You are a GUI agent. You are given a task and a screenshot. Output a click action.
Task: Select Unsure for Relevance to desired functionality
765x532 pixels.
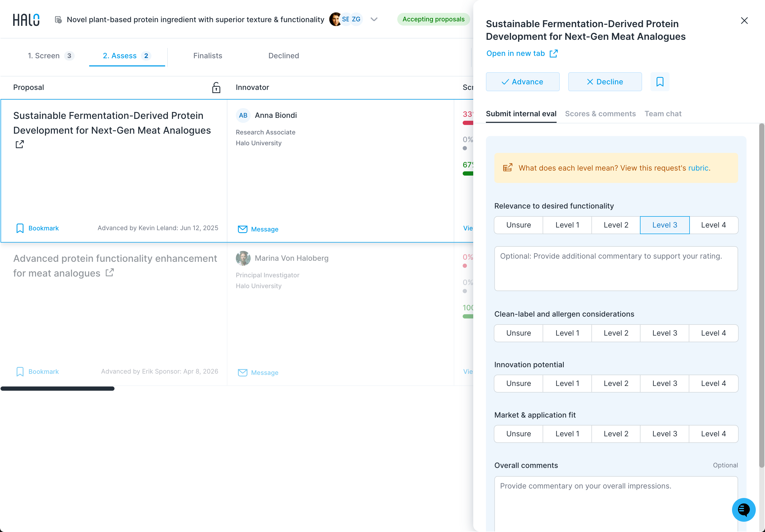coord(518,225)
